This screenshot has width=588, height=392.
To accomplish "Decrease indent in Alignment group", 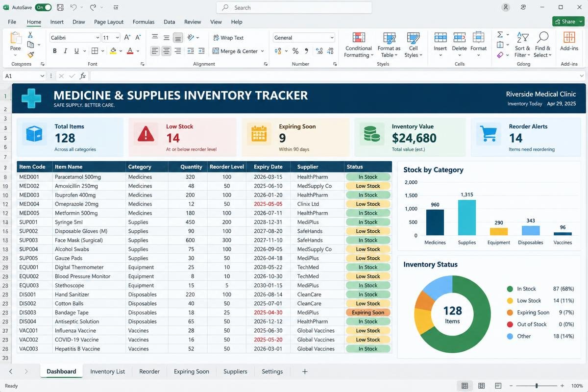I will (x=191, y=51).
